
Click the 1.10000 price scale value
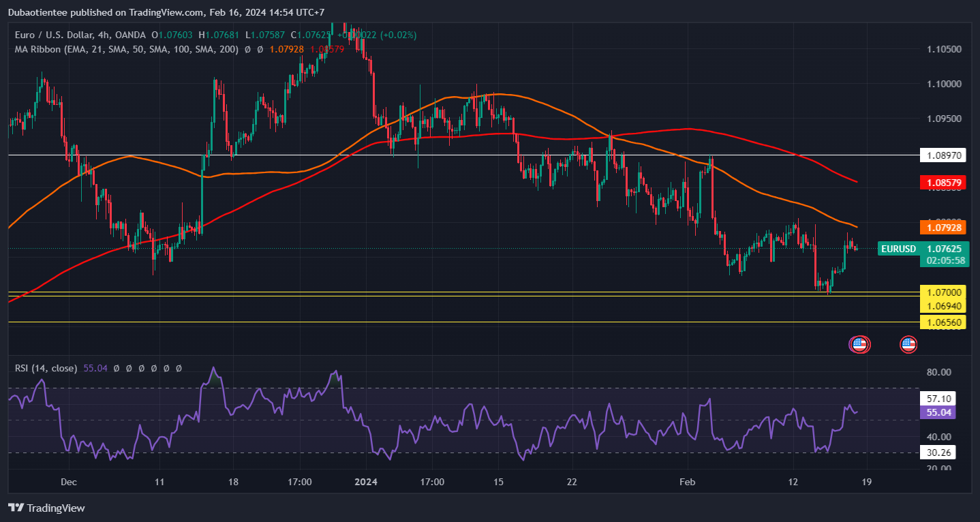(x=944, y=84)
